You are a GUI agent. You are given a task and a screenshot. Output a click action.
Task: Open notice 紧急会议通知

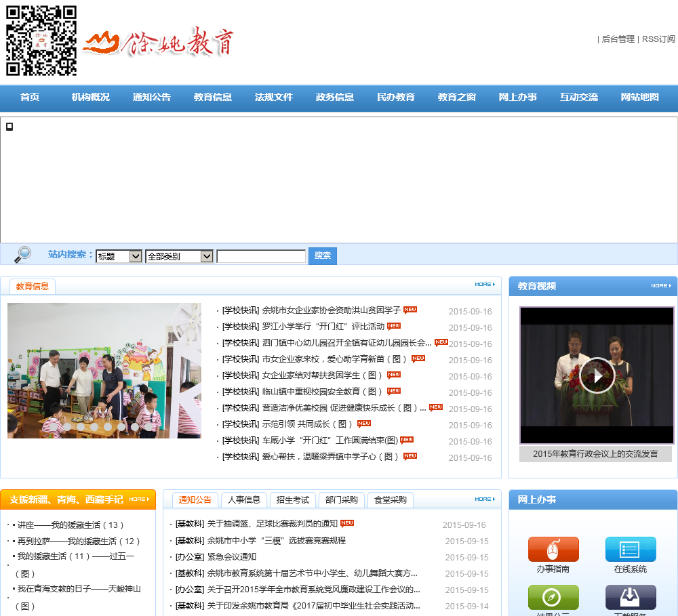click(232, 557)
